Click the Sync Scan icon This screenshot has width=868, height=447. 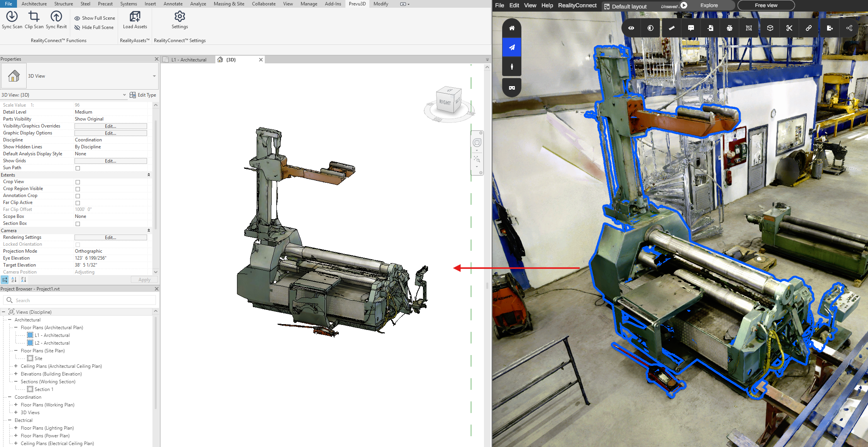point(12,17)
